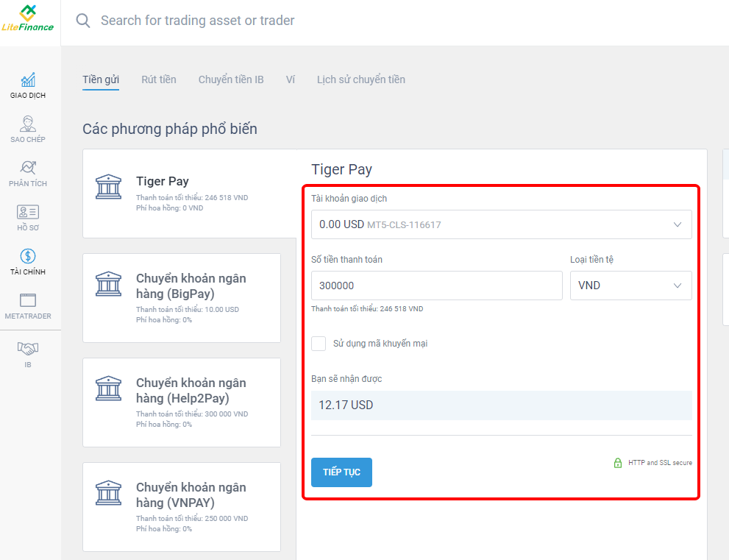This screenshot has width=729, height=560.
Task: Open Sao Chép copy trading section
Action: (28, 130)
